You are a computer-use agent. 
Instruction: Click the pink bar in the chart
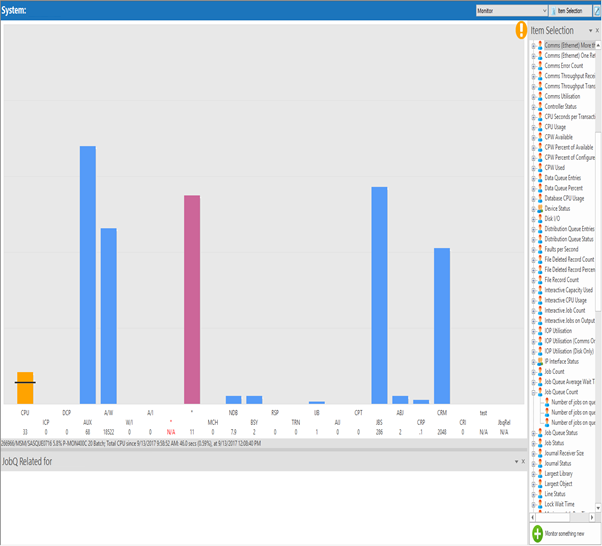coord(192,298)
